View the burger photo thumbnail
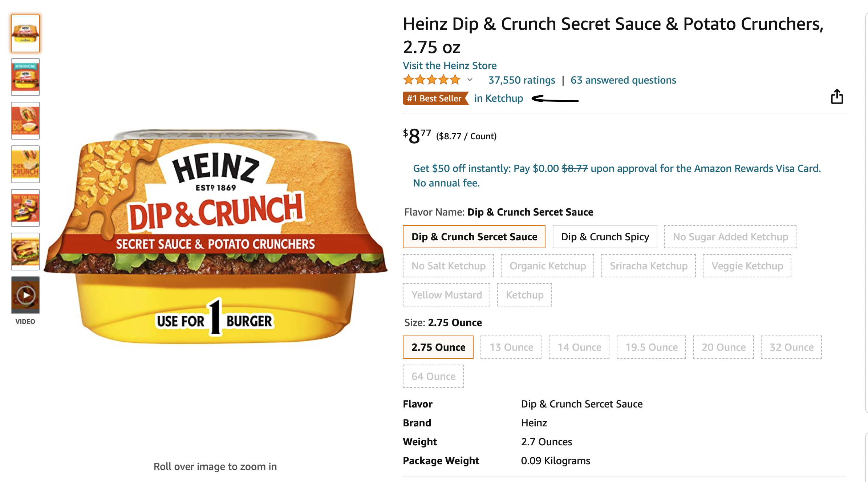 click(x=25, y=252)
